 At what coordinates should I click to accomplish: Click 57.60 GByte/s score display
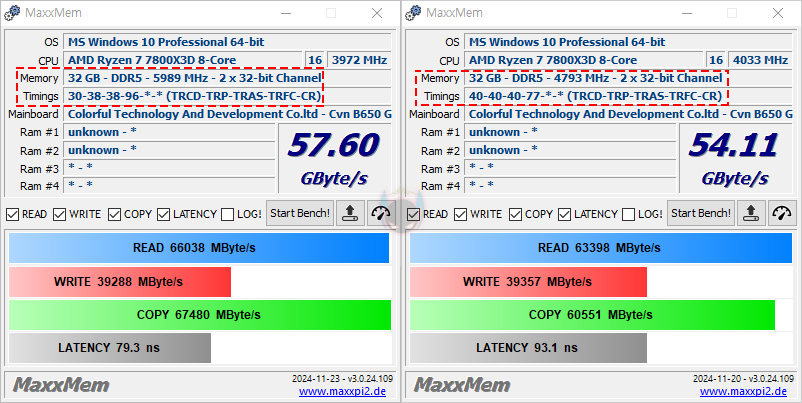[334, 158]
